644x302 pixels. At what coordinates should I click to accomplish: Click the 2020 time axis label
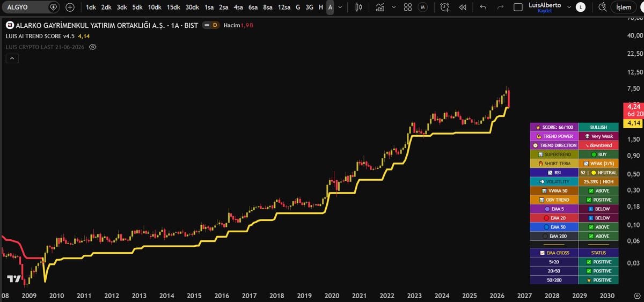(332, 296)
